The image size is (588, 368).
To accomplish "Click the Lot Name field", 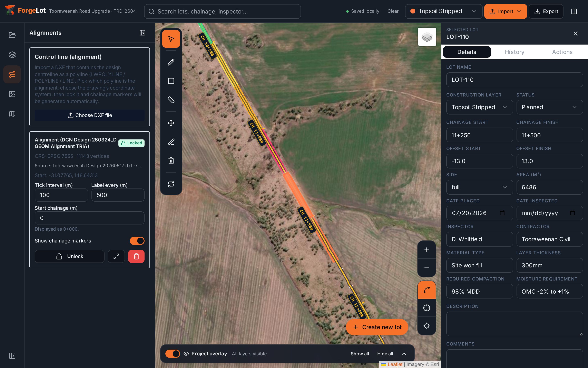I will coord(514,80).
